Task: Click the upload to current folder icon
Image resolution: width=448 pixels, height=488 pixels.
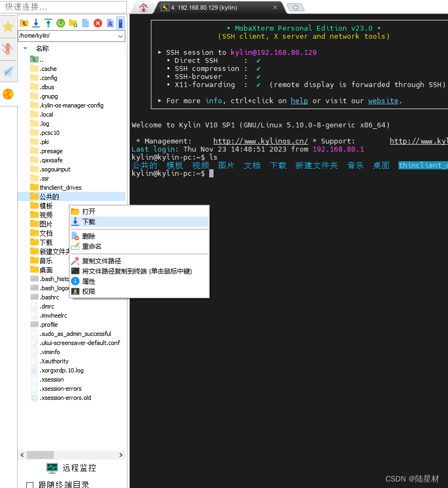Action: (48, 23)
